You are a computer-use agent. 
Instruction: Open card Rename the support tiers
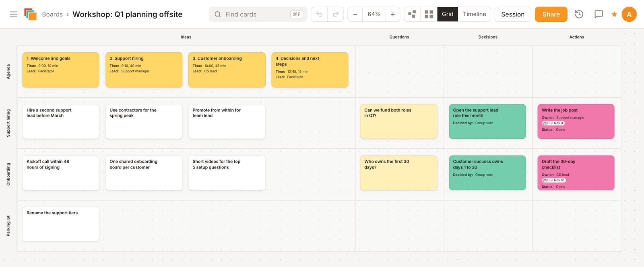61,224
